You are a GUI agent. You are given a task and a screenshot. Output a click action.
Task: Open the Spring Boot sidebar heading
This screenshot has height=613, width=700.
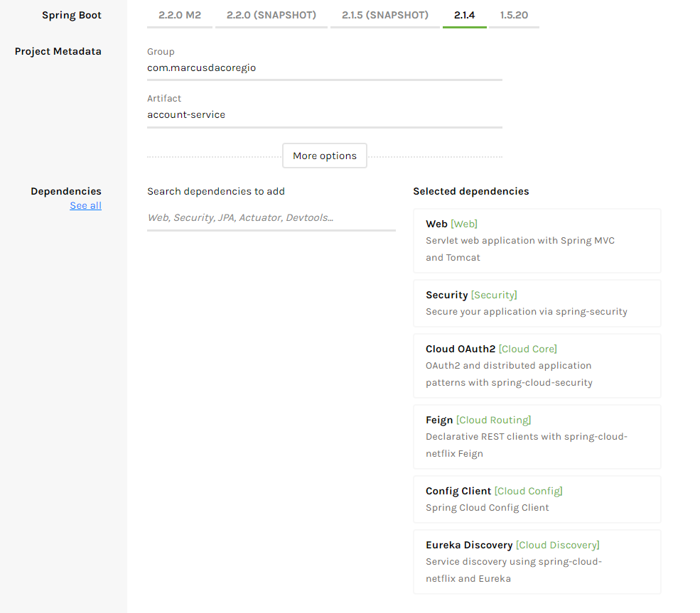(71, 14)
